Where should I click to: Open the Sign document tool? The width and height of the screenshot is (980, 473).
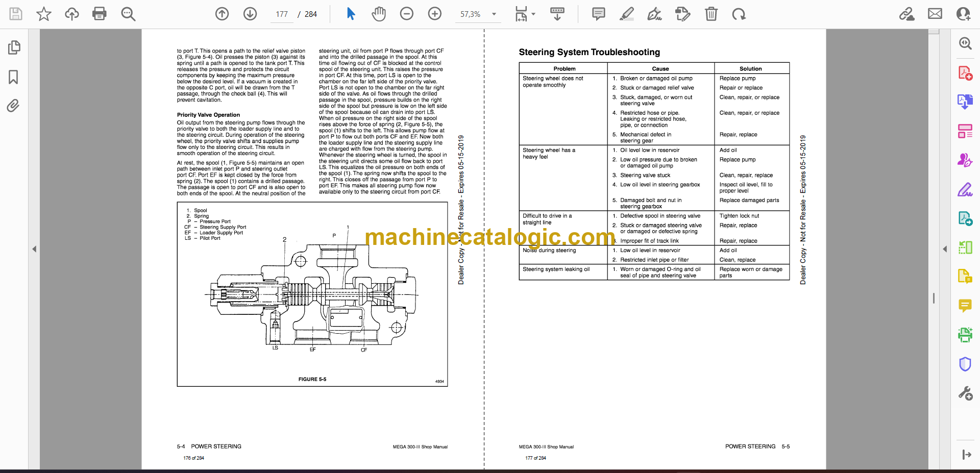tap(655, 14)
